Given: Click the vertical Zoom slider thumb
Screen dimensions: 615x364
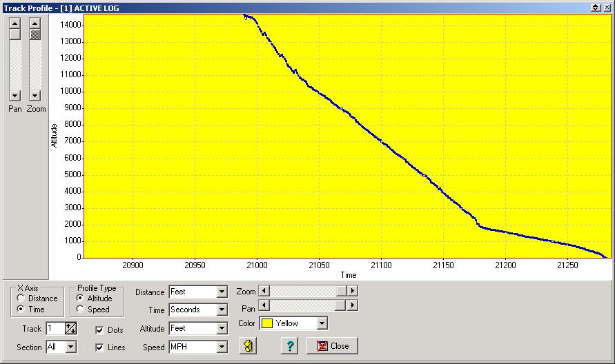Looking at the screenshot, I should coord(35,34).
